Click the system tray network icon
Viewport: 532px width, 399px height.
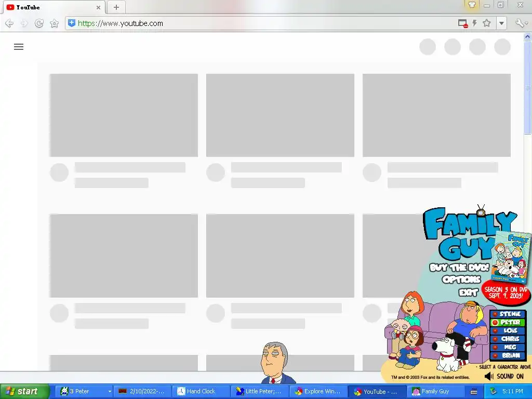coord(493,392)
